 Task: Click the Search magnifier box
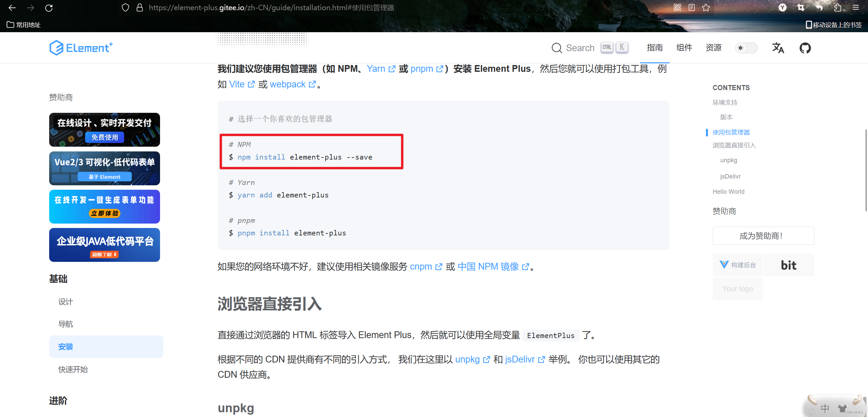coord(590,48)
